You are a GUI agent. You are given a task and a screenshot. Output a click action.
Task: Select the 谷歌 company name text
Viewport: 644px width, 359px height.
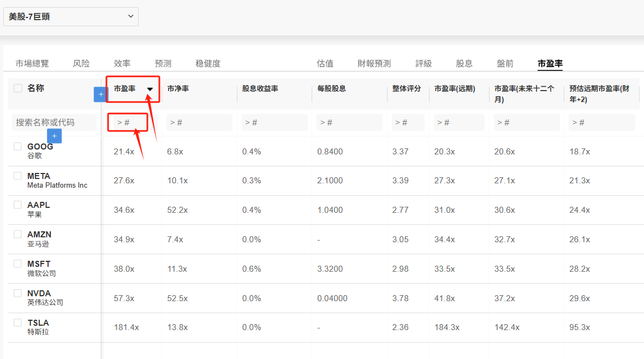click(34, 155)
